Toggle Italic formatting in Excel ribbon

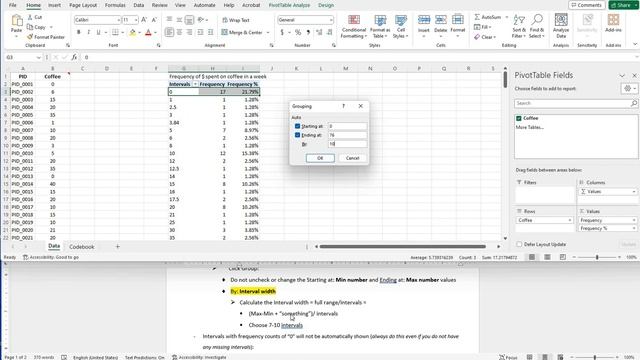(x=88, y=32)
